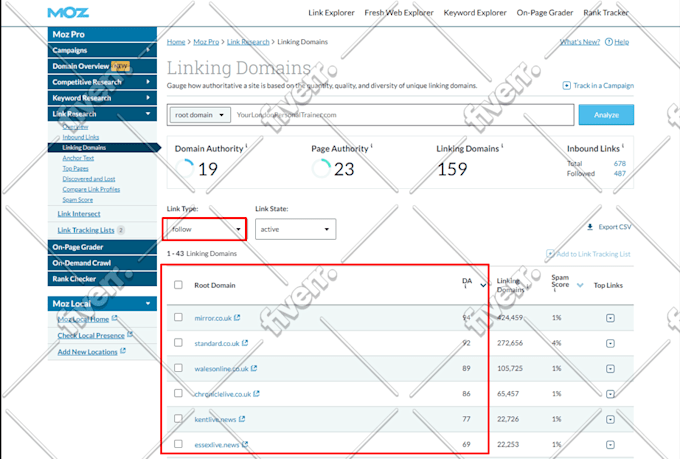Open external link icon beside chroniclelive.co.uk
Viewport: 680px width, 459px height.
pos(256,393)
